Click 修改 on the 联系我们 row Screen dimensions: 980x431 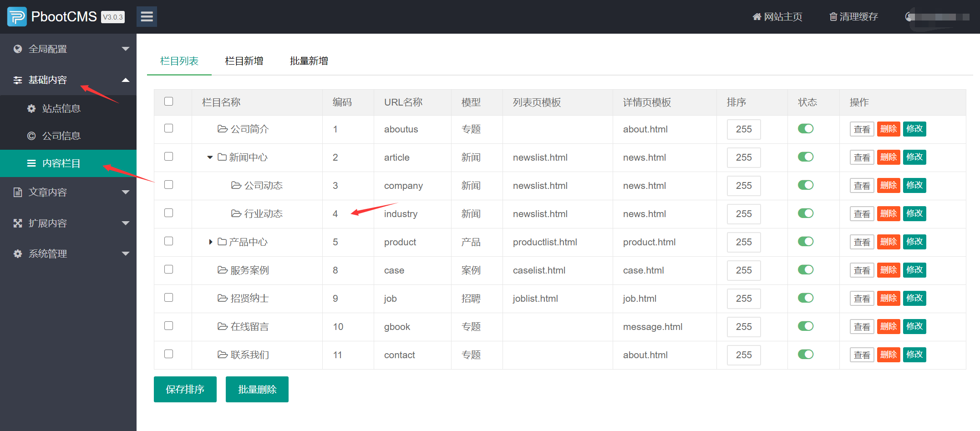[914, 355]
